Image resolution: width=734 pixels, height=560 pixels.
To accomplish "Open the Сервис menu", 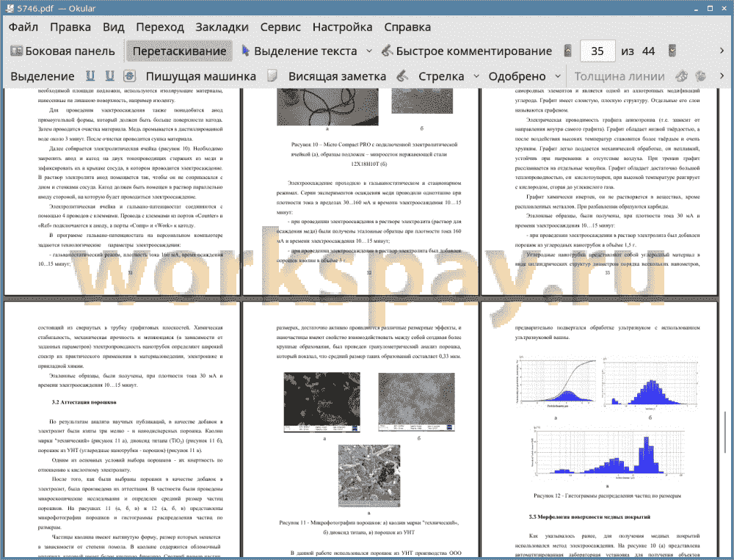I will (x=280, y=27).
